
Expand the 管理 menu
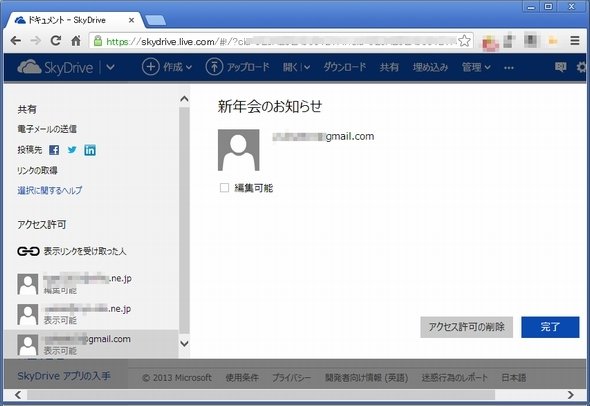click(x=476, y=67)
